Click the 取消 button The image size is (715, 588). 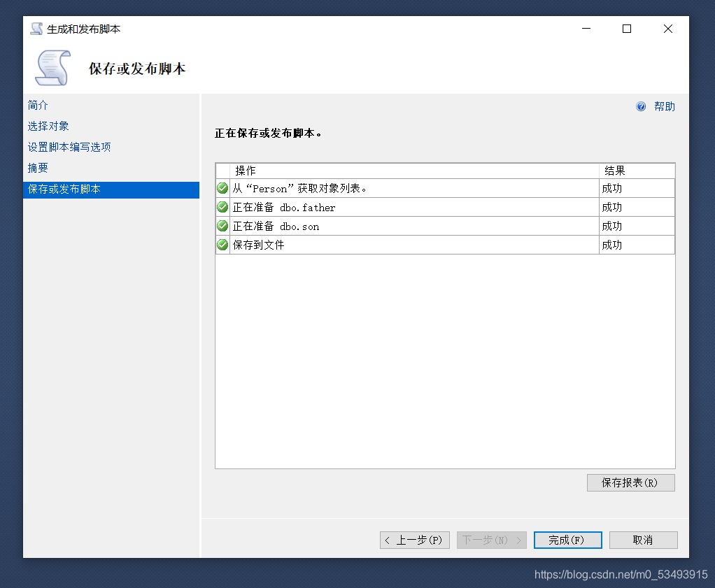(642, 540)
